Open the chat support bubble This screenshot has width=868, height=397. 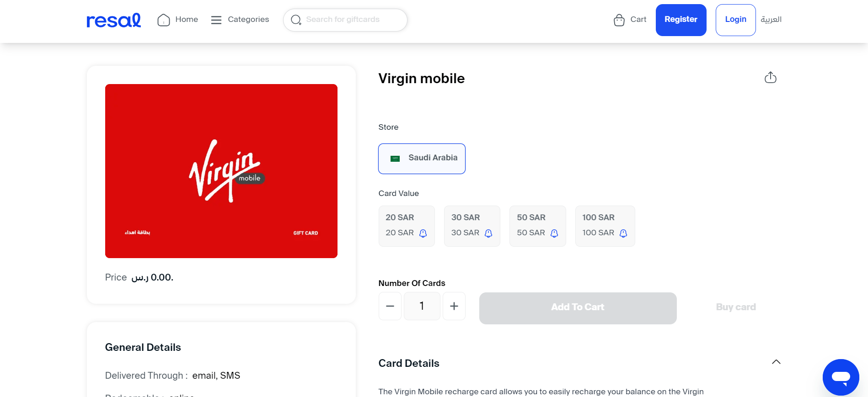pyautogui.click(x=841, y=377)
